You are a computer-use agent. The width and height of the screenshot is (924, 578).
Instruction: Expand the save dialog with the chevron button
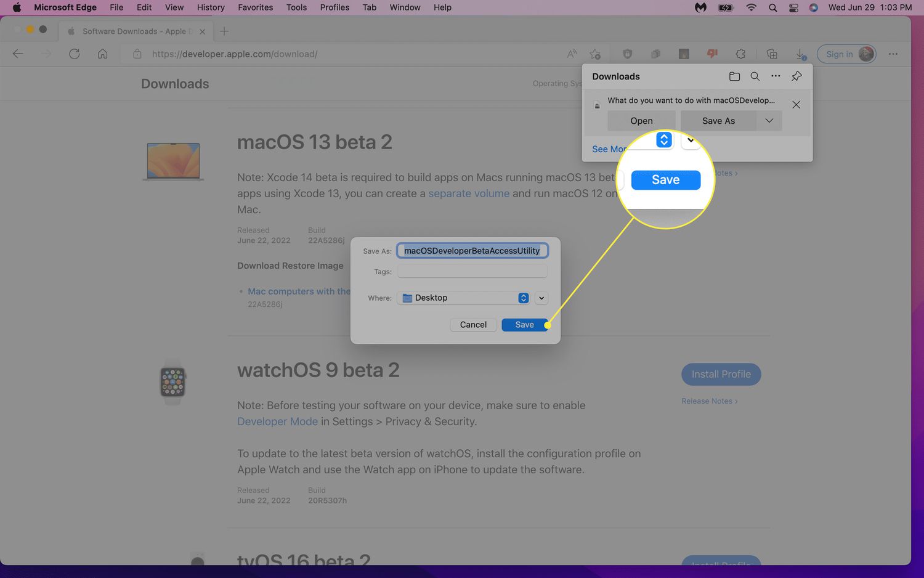[541, 298]
